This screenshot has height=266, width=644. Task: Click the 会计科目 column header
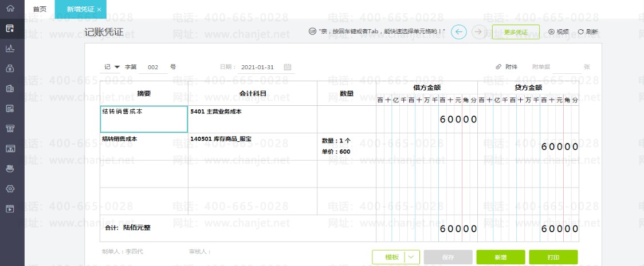point(253,93)
